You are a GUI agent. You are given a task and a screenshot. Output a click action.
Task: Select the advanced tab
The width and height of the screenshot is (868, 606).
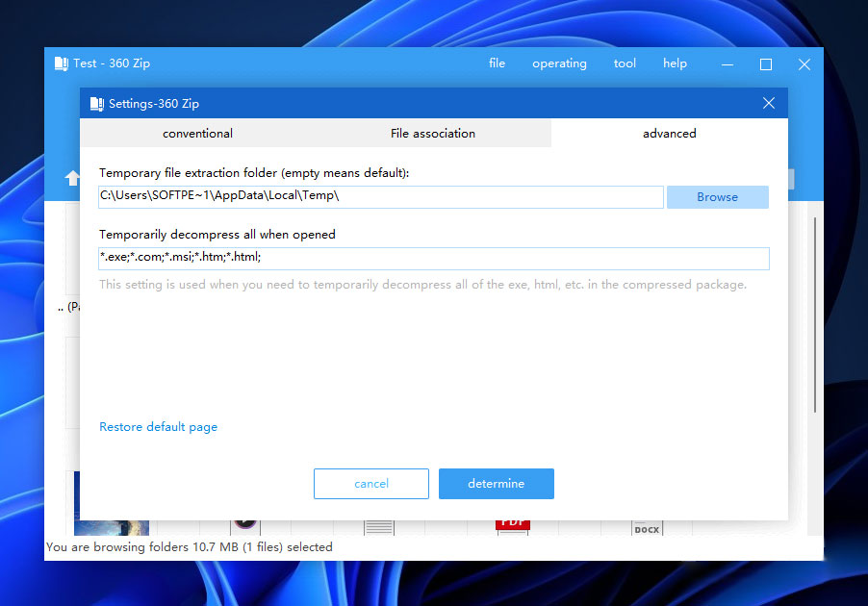669,134
